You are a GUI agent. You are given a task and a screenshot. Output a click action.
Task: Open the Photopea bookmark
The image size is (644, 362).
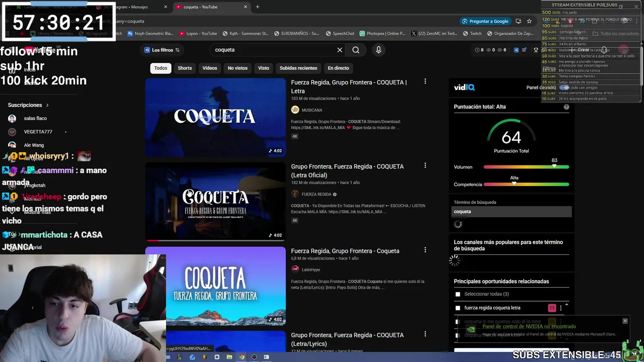[382, 33]
